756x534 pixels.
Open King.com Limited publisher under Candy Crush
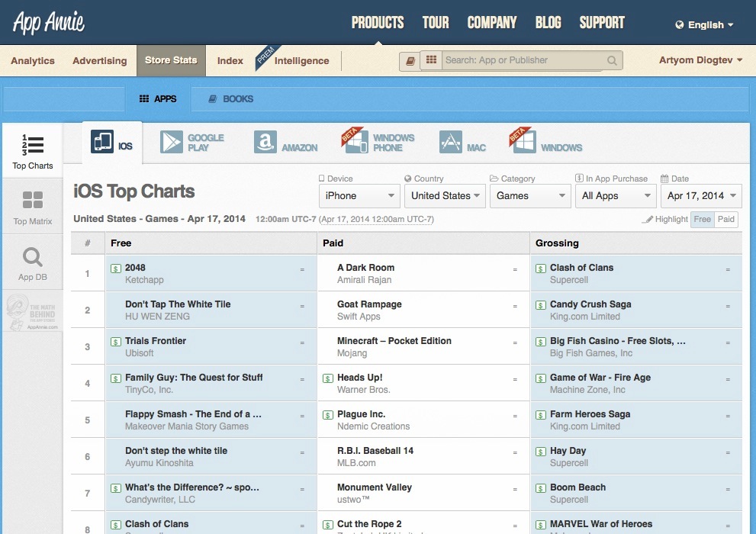[585, 317]
